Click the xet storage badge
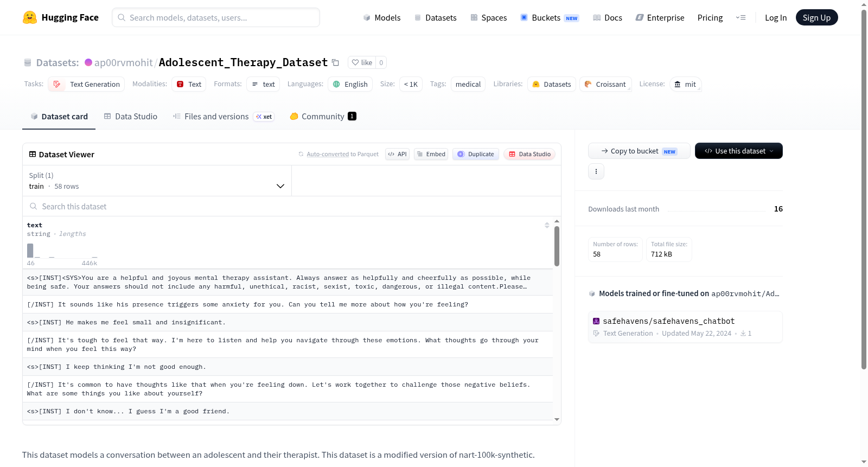 264,117
